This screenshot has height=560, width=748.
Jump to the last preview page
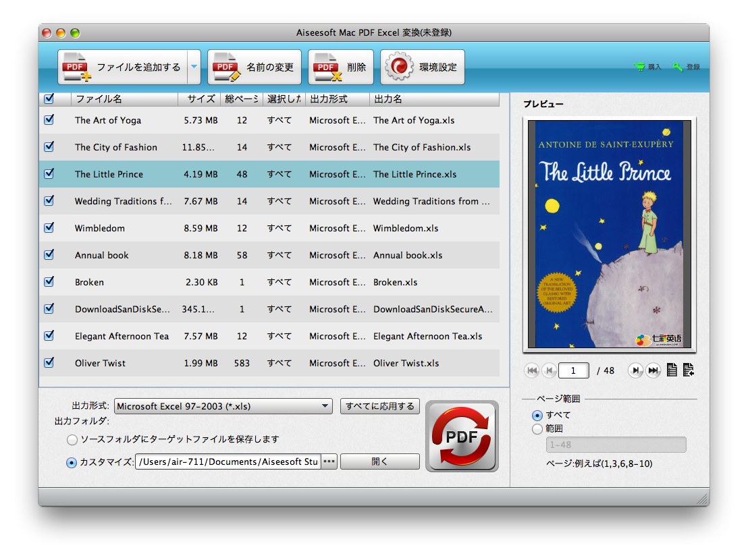pos(653,370)
